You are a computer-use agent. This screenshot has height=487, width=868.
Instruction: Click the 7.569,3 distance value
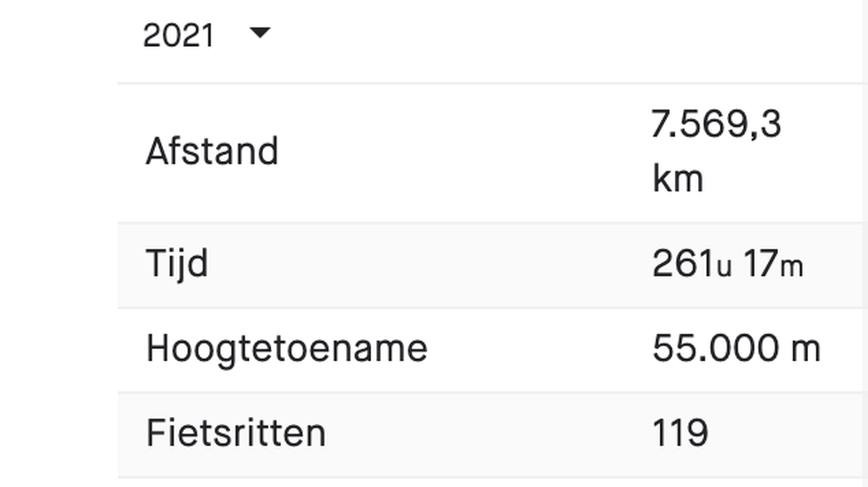(x=717, y=125)
